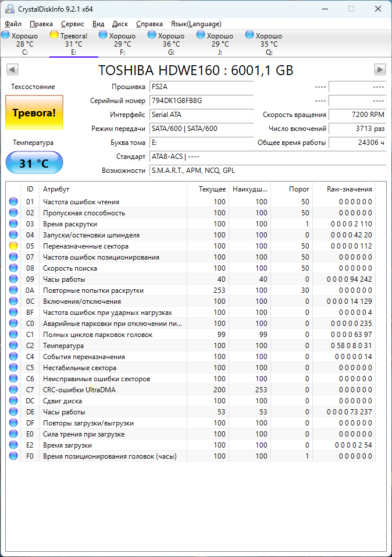This screenshot has height=557, width=392.
Task: Click the Возможности field with S.M.A.R.T.
Action: click(268, 171)
